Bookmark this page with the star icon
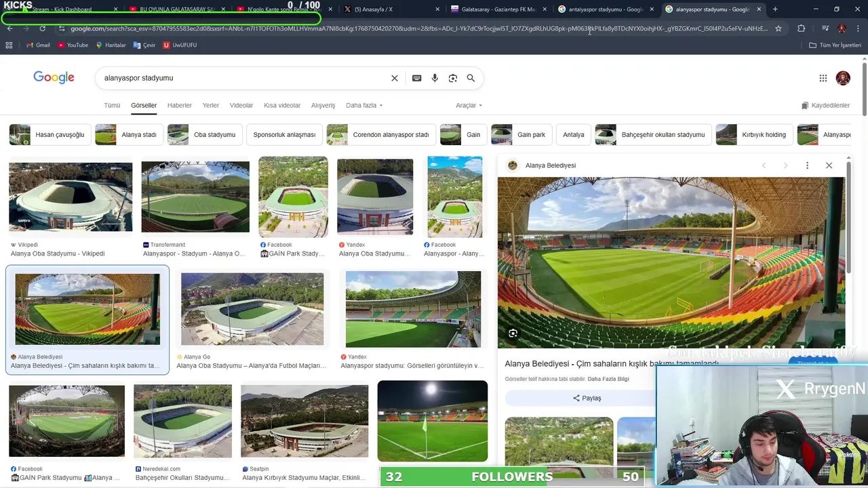 point(778,28)
